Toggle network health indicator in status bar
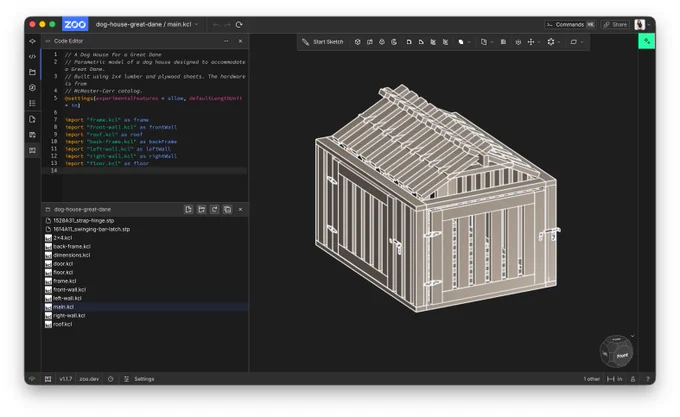This screenshot has width=680, height=417. (x=32, y=379)
